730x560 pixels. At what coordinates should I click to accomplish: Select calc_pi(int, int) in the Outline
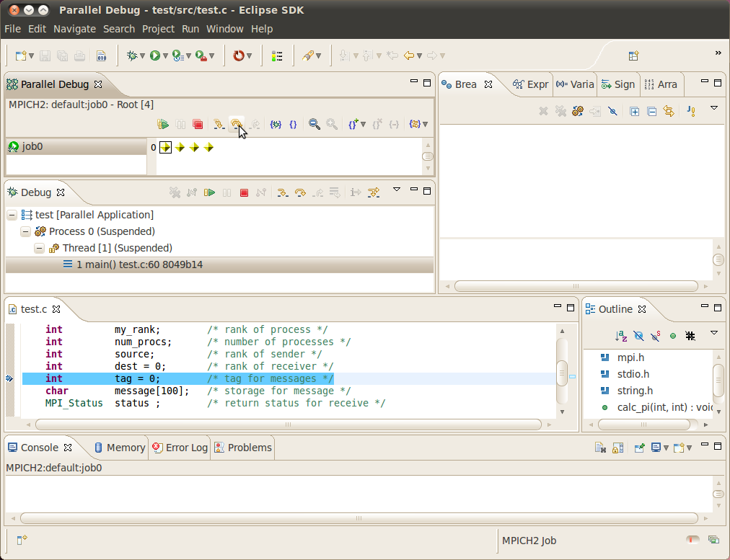tap(656, 407)
